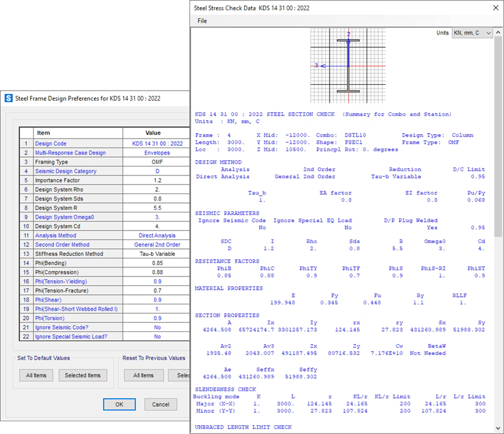
Task: Close the Steel Stress Check Data window
Action: tap(494, 8)
